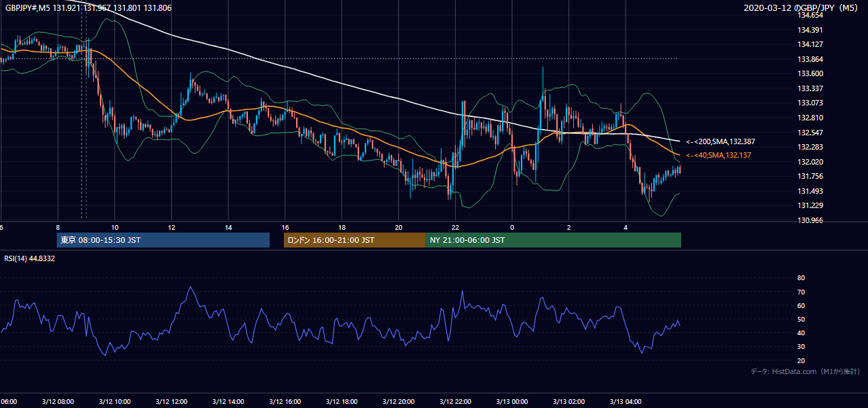This screenshot has width=868, height=408.
Task: Click the HistData.com data source credit
Action: pyautogui.click(x=806, y=371)
